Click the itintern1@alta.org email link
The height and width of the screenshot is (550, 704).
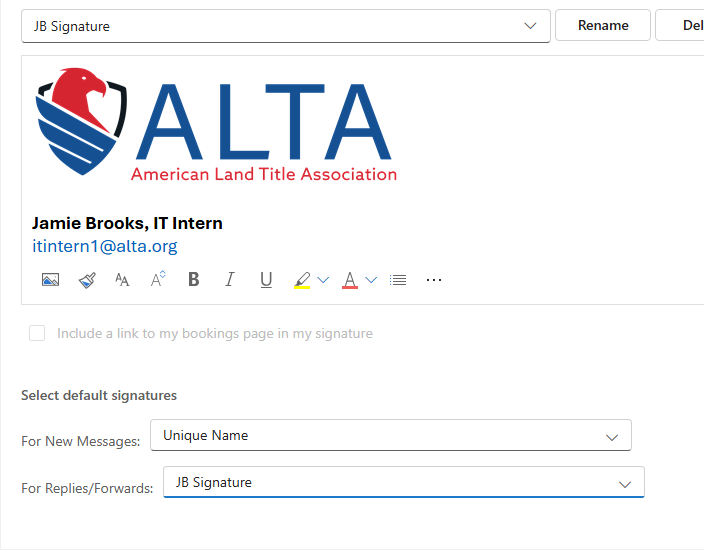point(105,246)
